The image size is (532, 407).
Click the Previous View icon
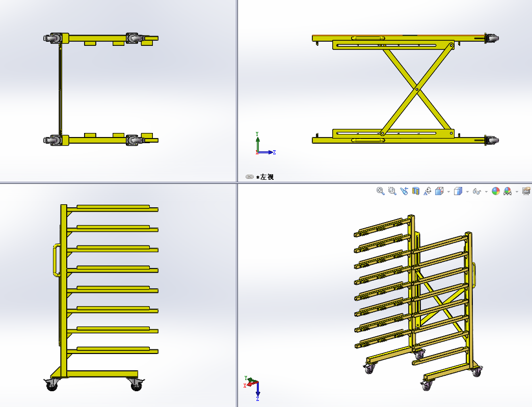pyautogui.click(x=404, y=191)
